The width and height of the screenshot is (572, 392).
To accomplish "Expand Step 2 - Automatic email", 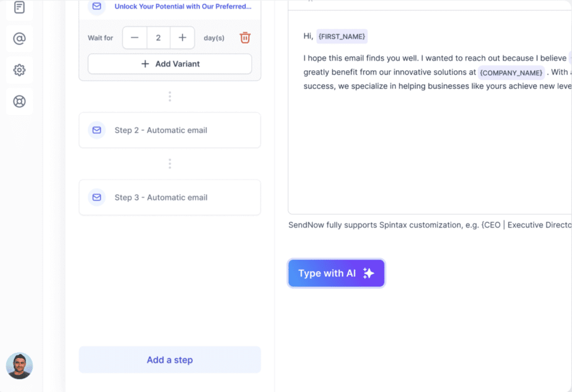I will (170, 130).
